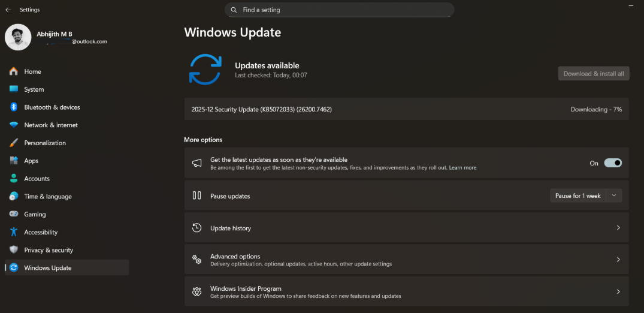The height and width of the screenshot is (313, 644).
Task: Click the back arrow in Settings header
Action: (x=8, y=10)
